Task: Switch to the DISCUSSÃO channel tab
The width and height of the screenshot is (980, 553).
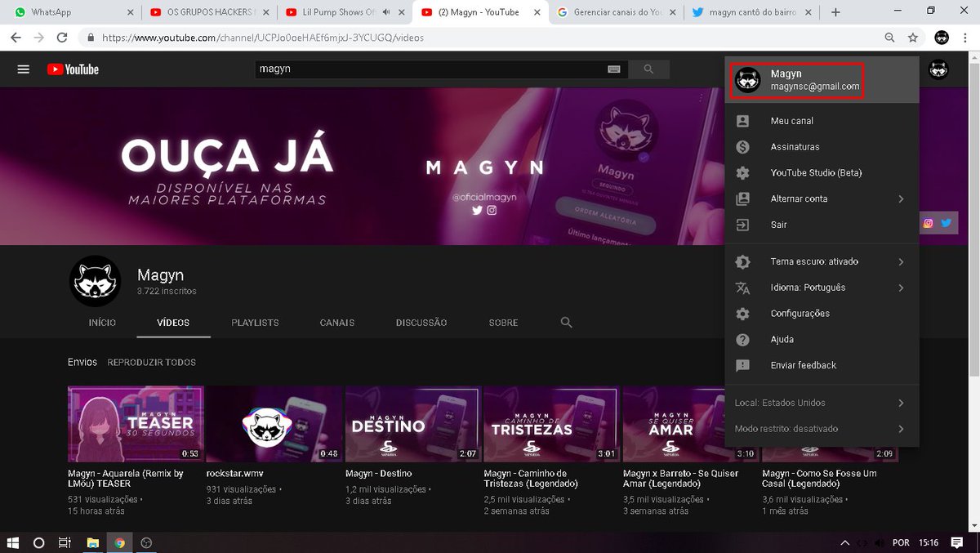Action: (x=421, y=323)
